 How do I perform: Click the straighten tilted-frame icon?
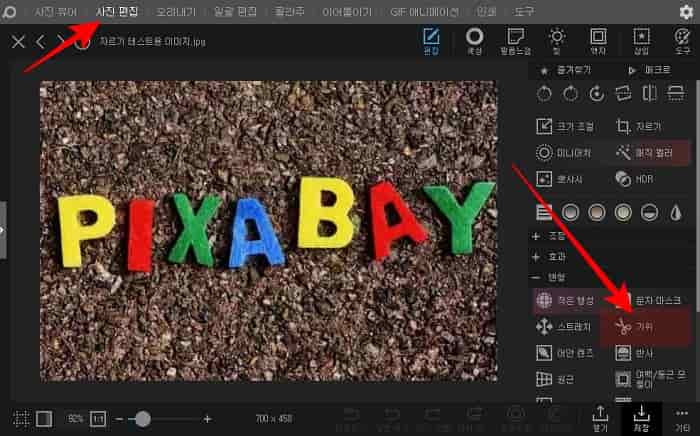623,94
